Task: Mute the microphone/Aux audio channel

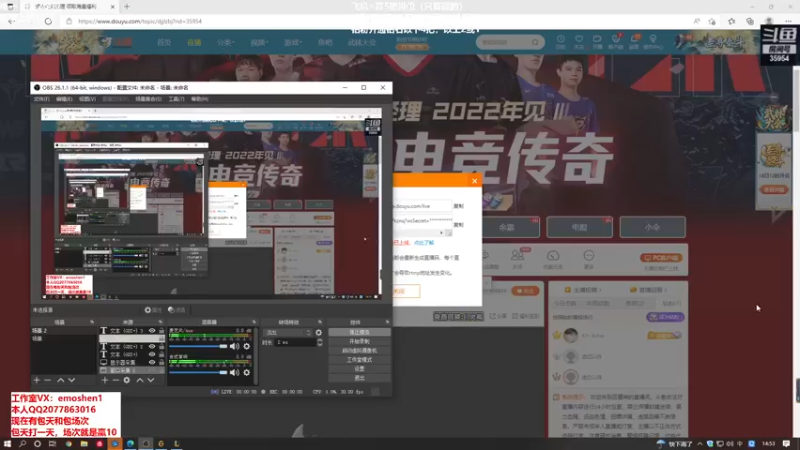Action: [x=234, y=346]
